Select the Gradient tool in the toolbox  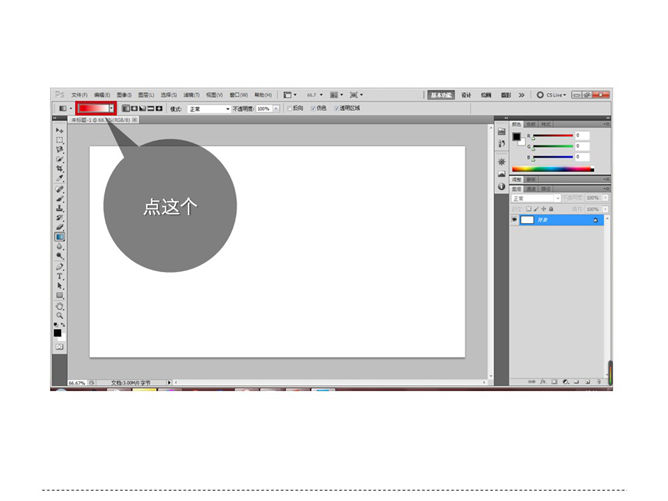click(x=59, y=237)
